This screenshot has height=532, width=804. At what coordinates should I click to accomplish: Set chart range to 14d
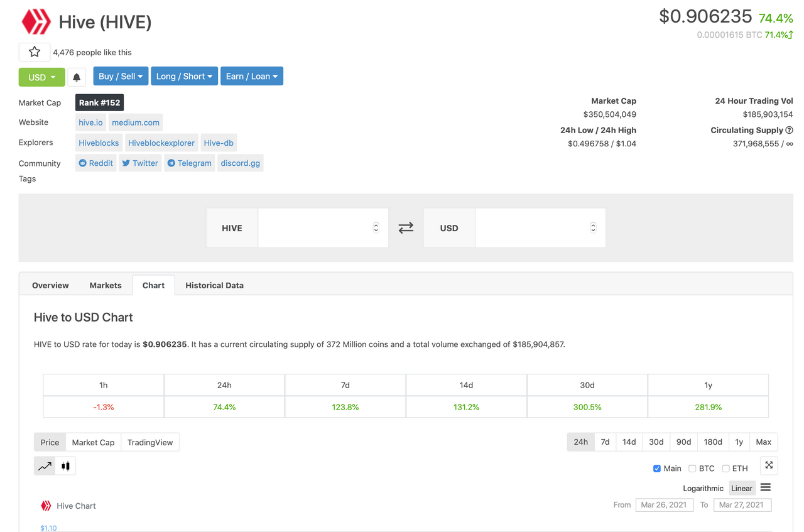(x=629, y=442)
